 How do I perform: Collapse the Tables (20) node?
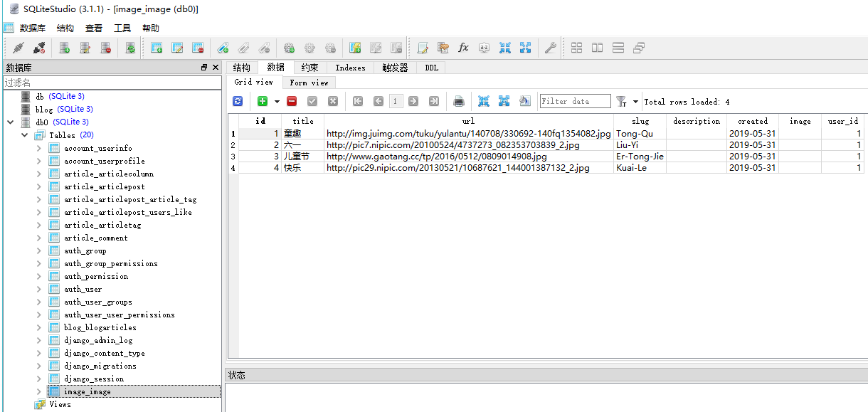point(25,134)
